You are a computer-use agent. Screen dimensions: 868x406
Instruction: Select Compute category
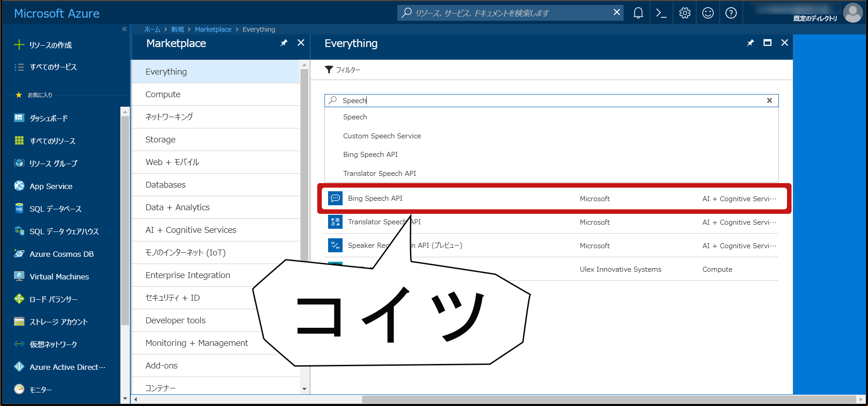click(215, 94)
